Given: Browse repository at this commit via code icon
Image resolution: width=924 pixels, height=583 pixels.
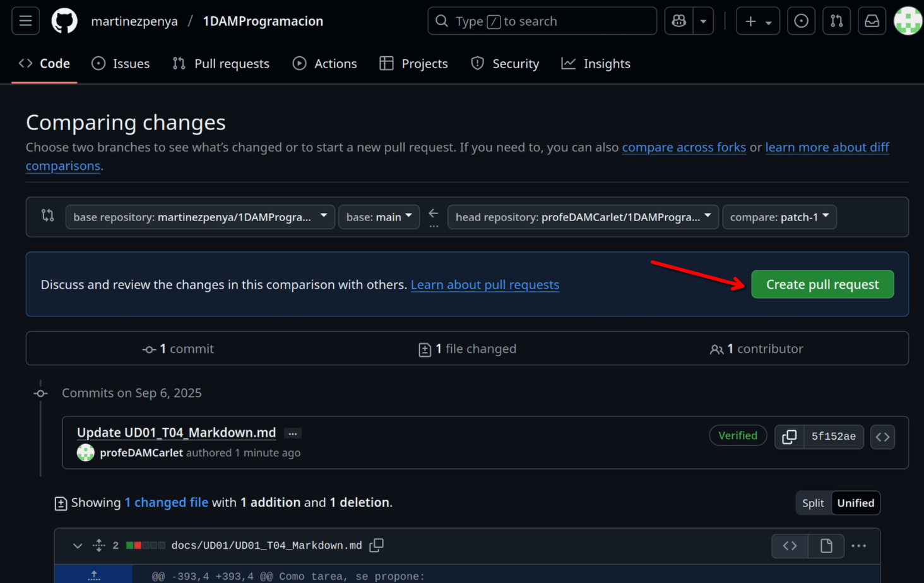Looking at the screenshot, I should tap(882, 436).
